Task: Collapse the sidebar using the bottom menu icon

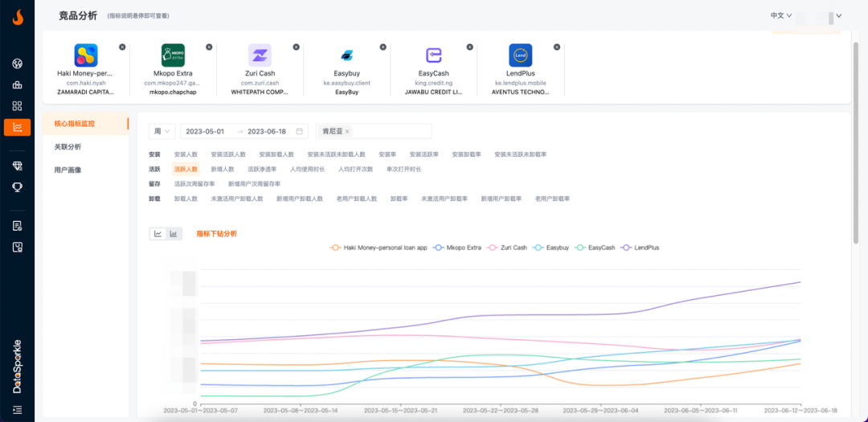Action: [17, 409]
